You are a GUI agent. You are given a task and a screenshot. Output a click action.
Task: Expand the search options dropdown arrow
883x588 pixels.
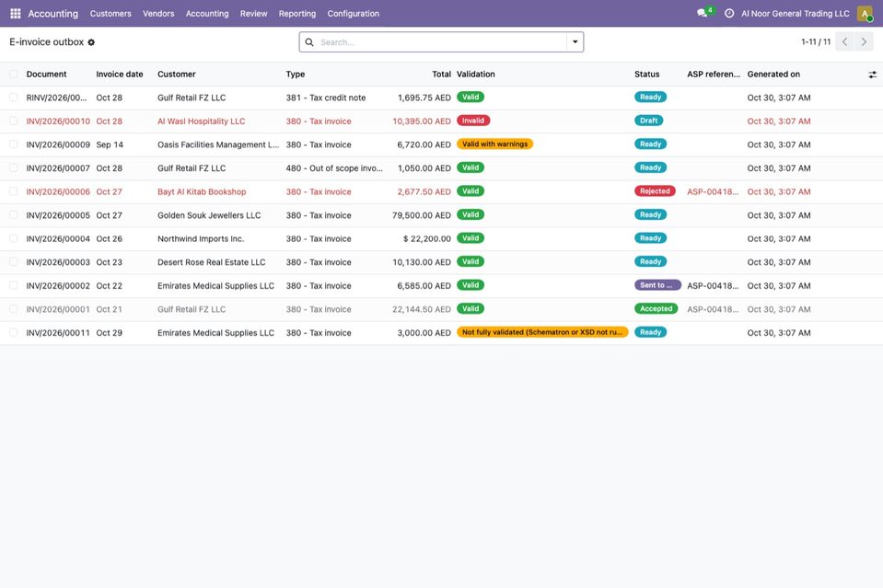click(x=575, y=42)
